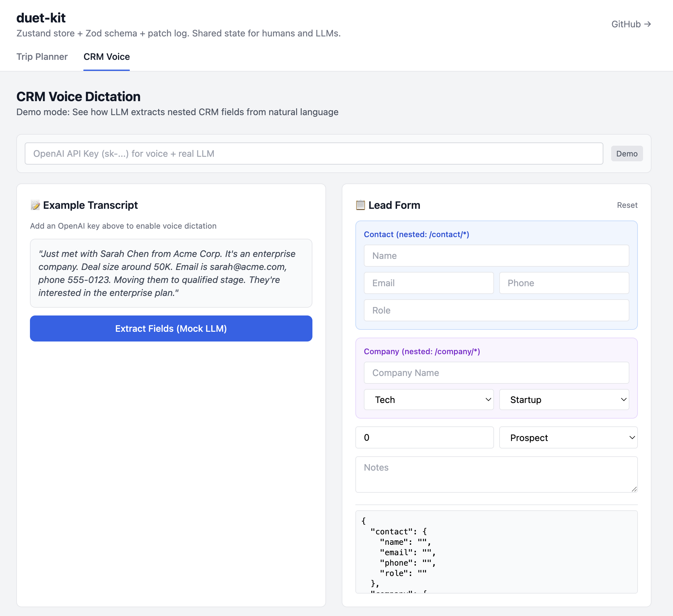Switch to the Trip Planner tab
Screen dimensions: 673x616
42,57
